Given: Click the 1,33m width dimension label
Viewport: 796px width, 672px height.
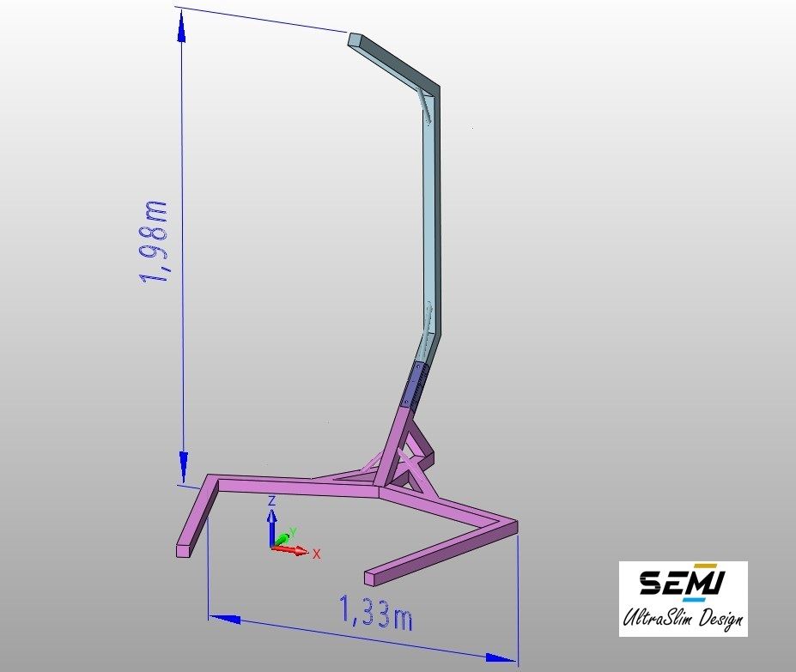Looking at the screenshot, I should [374, 613].
